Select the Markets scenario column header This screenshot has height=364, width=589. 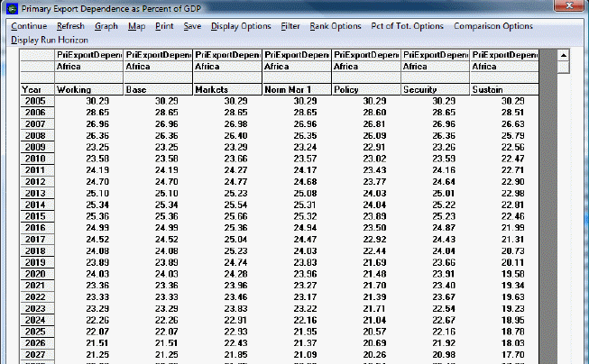226,90
